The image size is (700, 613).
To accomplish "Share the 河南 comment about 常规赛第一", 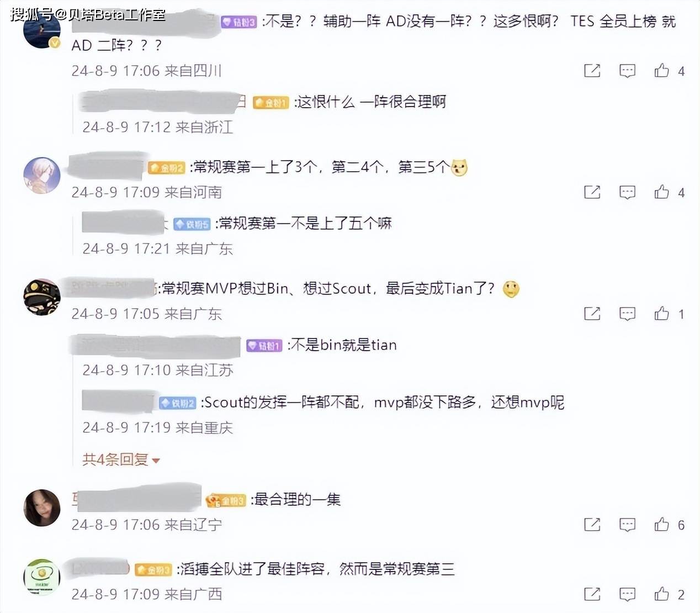I will [592, 192].
